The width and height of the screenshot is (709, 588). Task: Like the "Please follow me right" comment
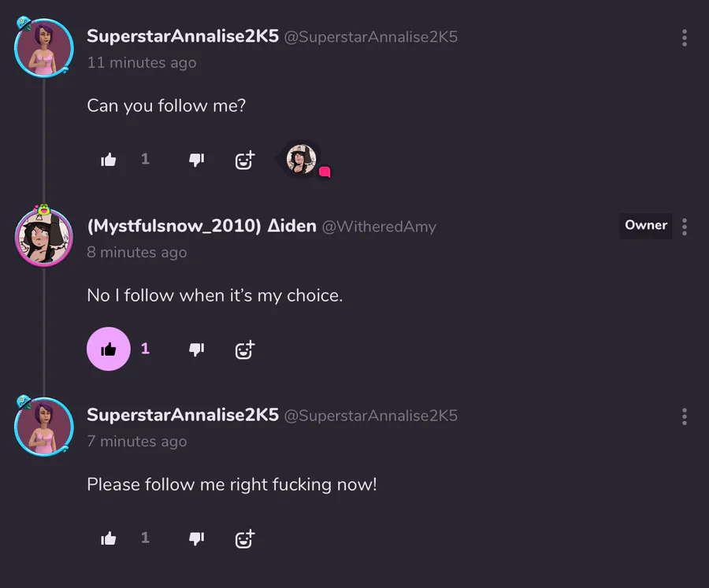tap(109, 538)
